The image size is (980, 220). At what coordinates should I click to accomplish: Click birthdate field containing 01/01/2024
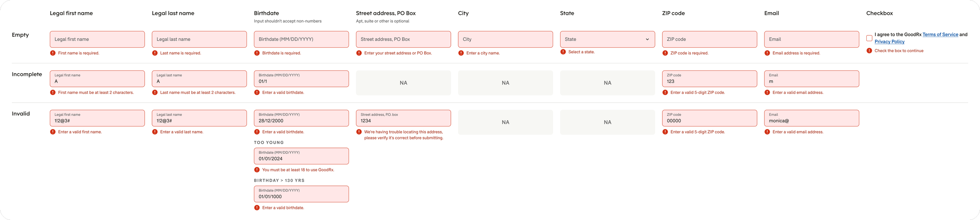(x=301, y=156)
